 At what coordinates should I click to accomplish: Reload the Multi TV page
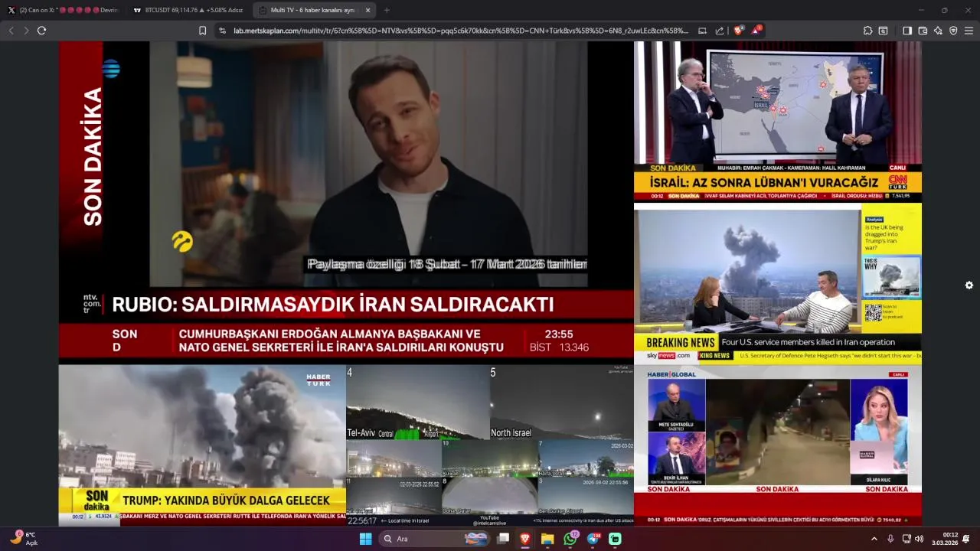pos(42,31)
